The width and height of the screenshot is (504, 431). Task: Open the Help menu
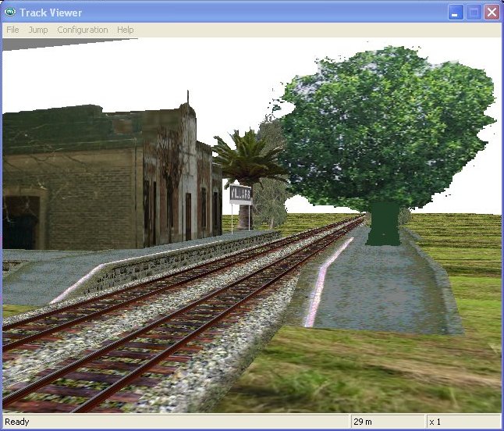tap(126, 30)
